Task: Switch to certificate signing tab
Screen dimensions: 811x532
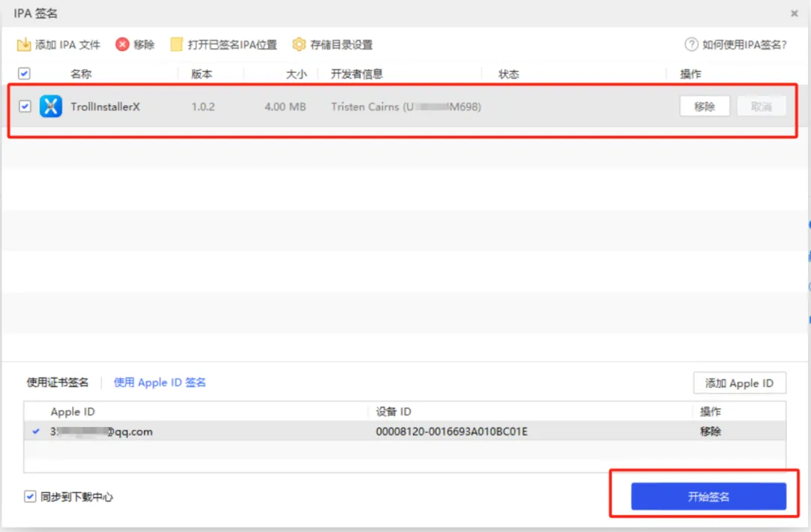Action: [x=57, y=383]
